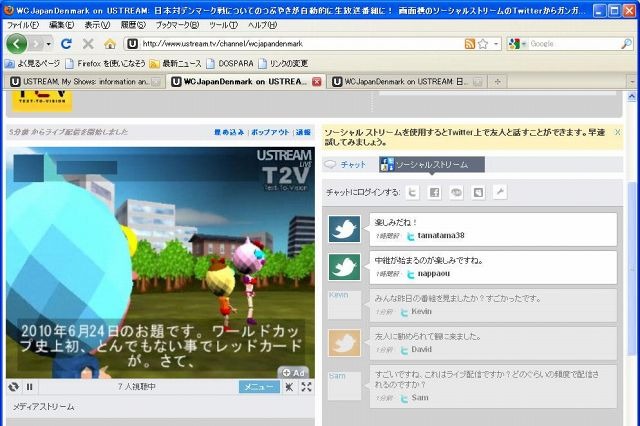Viewport: 640px width, 426px height.
Task: Bookmark this page with the star icon
Action: click(x=483, y=44)
